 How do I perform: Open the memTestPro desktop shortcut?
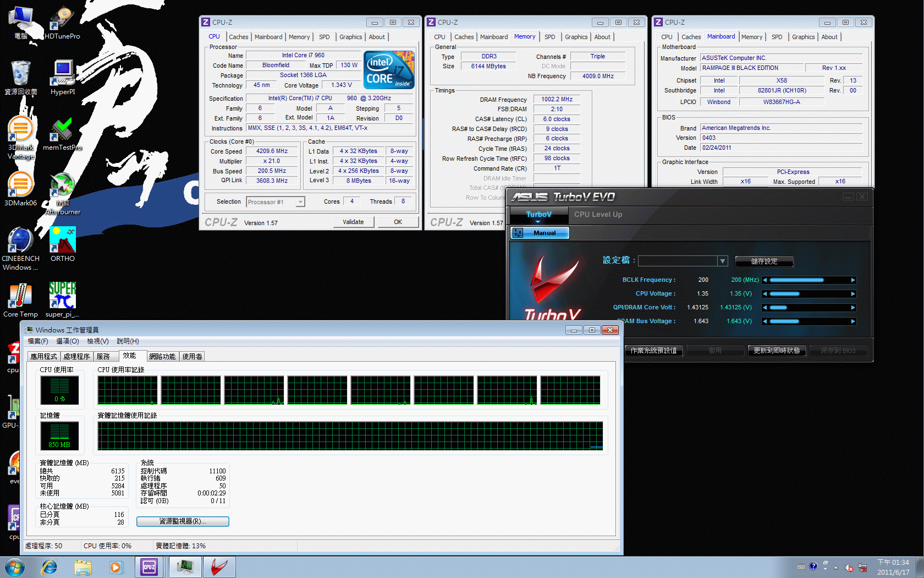point(63,134)
